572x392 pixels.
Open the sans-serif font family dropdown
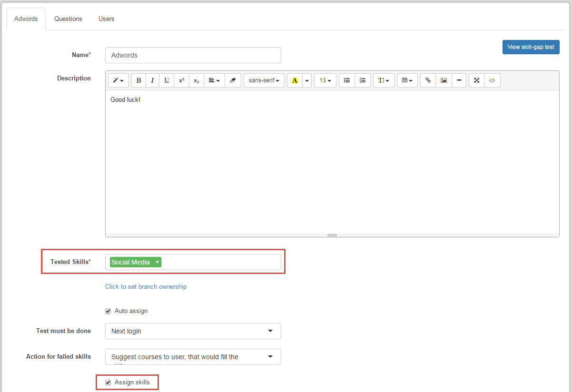[264, 80]
